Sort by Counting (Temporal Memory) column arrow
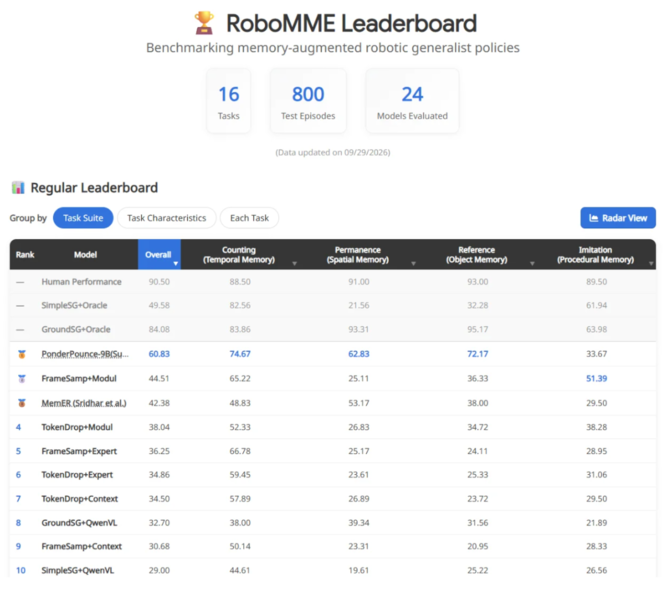Screen dimensions: 670x591 click(x=294, y=264)
